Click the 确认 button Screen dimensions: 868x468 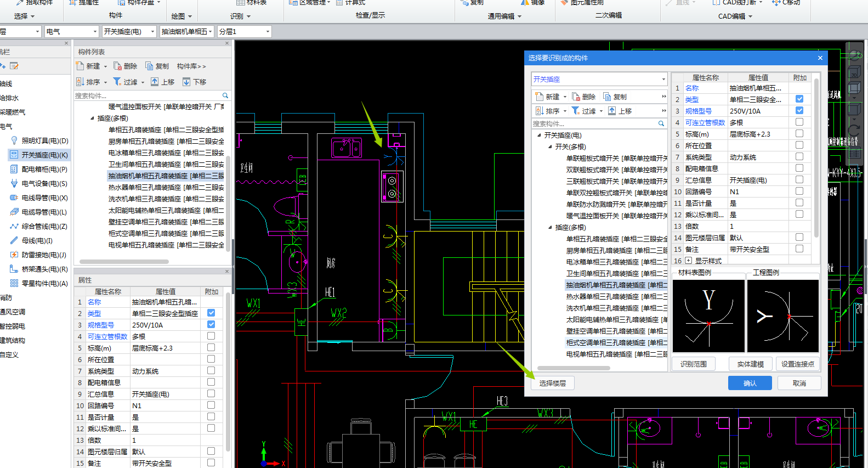coord(750,383)
